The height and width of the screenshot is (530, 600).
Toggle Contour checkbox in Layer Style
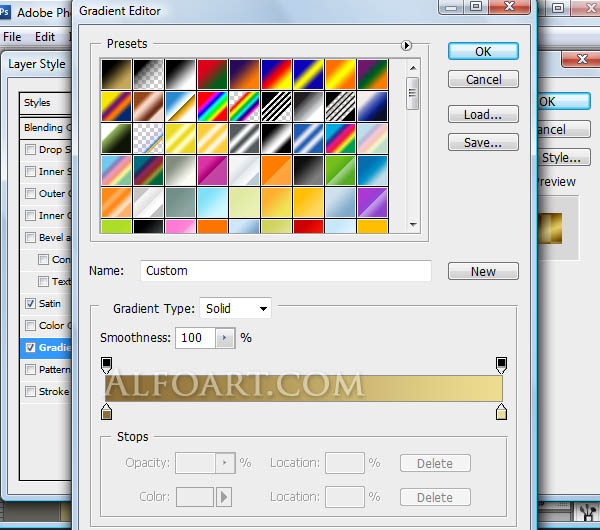43,259
